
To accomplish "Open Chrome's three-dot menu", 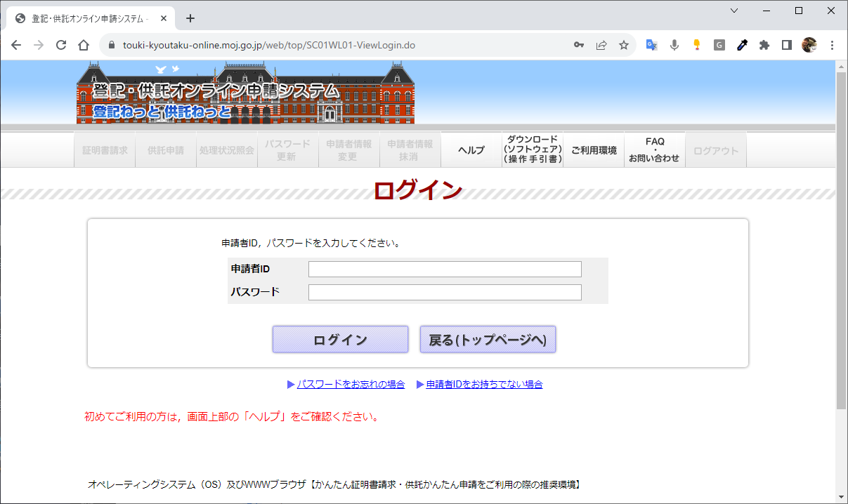I will coord(833,45).
